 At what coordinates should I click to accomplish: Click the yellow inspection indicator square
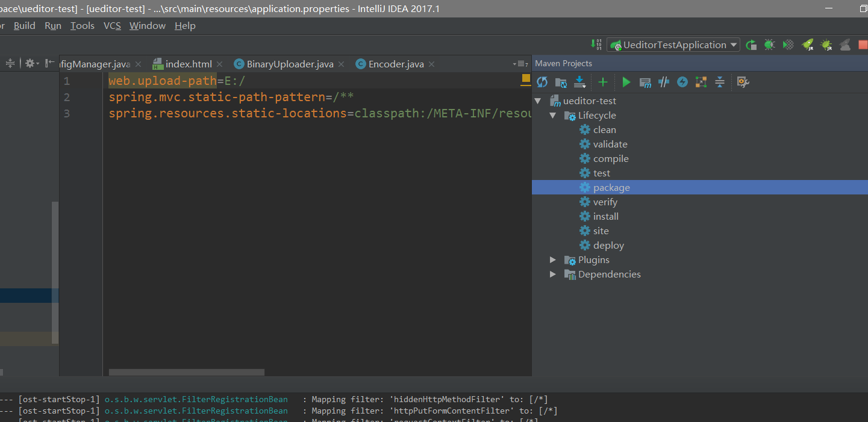coord(526,78)
